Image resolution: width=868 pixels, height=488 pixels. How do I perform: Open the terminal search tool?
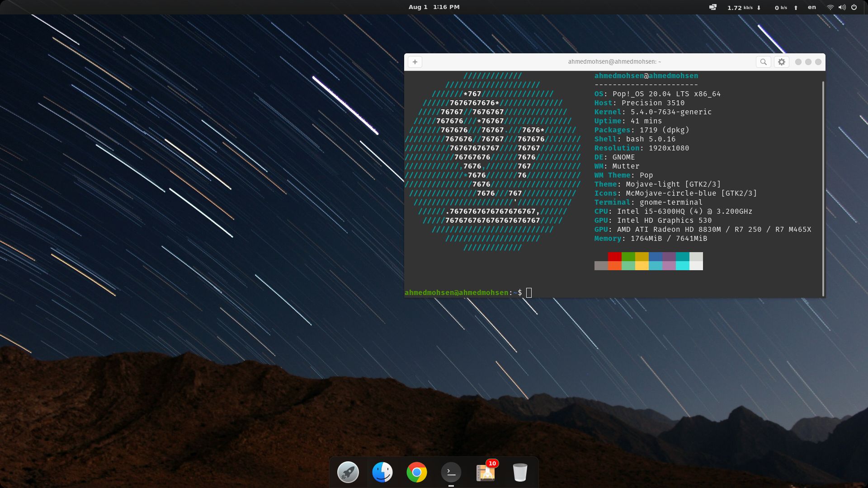[x=763, y=62]
